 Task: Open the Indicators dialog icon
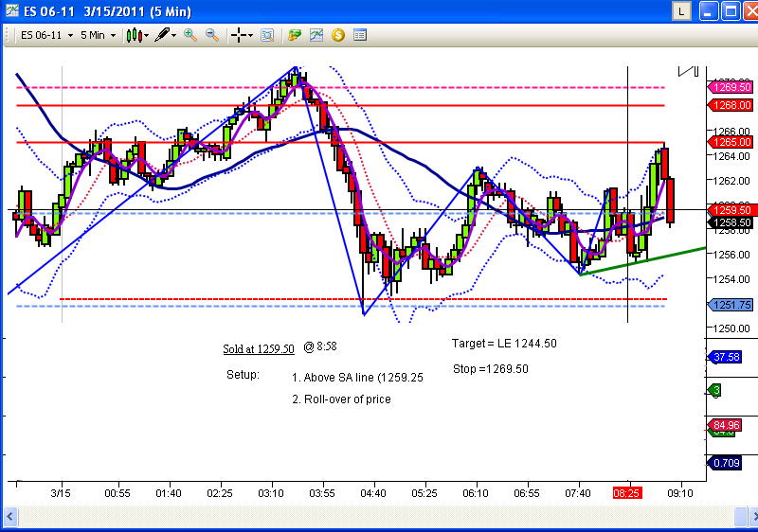tap(316, 35)
